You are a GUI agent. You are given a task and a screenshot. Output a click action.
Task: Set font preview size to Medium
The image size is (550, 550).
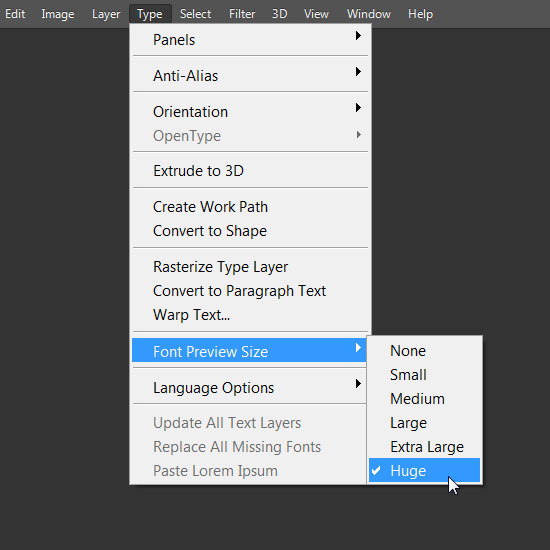(x=424, y=399)
